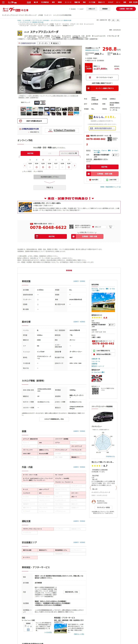
Task: Click the calendar icon on sidebar 来店予約 button
Action: coord(89,167)
